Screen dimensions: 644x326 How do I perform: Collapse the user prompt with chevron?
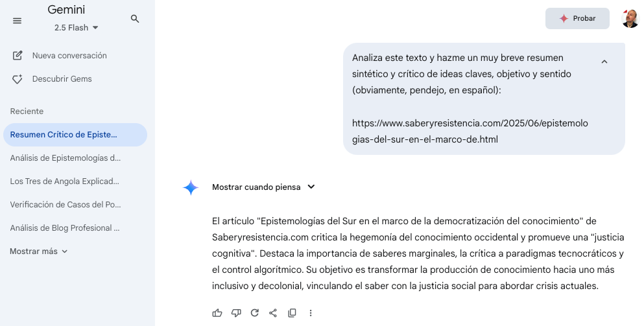pos(604,62)
